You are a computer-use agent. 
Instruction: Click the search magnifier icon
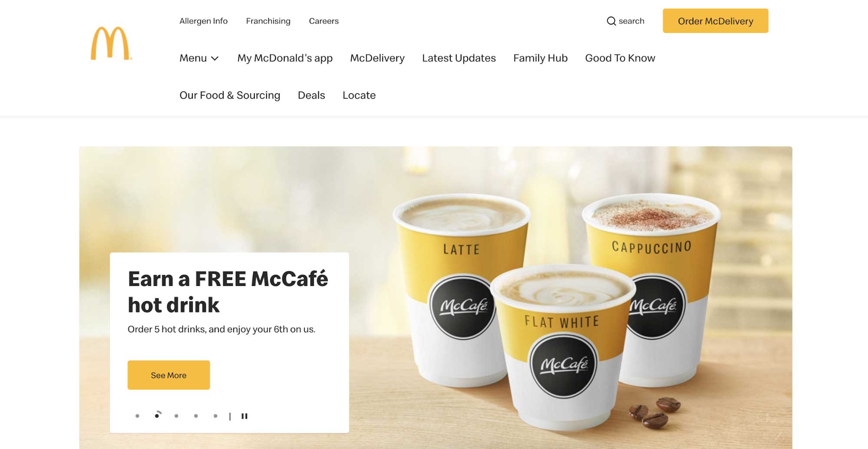611,21
